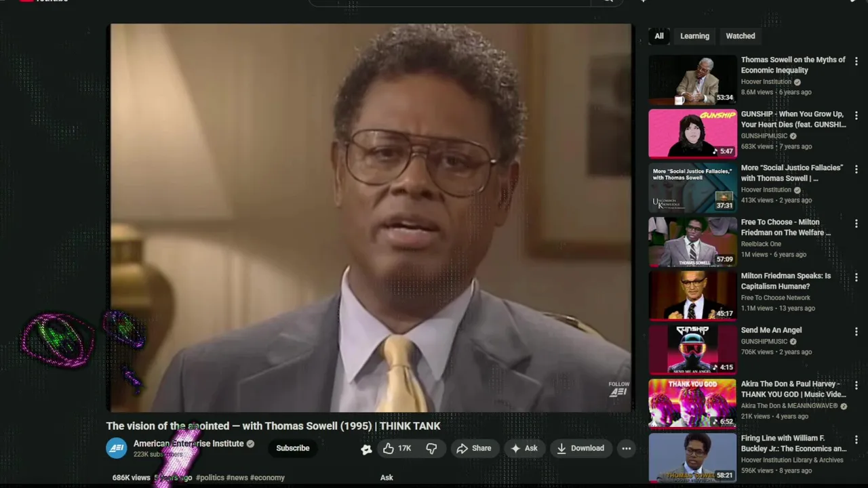
Task: Open more options for Firing Line video
Action: [x=856, y=439]
